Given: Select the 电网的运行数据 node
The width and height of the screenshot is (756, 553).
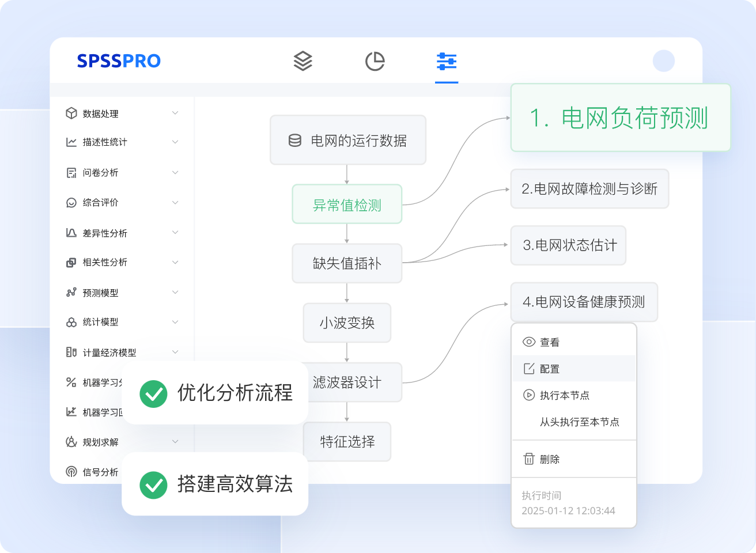Looking at the screenshot, I should click(x=348, y=140).
